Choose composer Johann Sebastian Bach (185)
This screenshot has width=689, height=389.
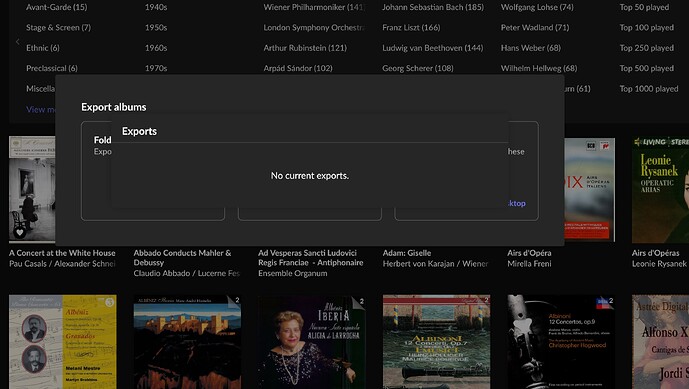coord(433,7)
